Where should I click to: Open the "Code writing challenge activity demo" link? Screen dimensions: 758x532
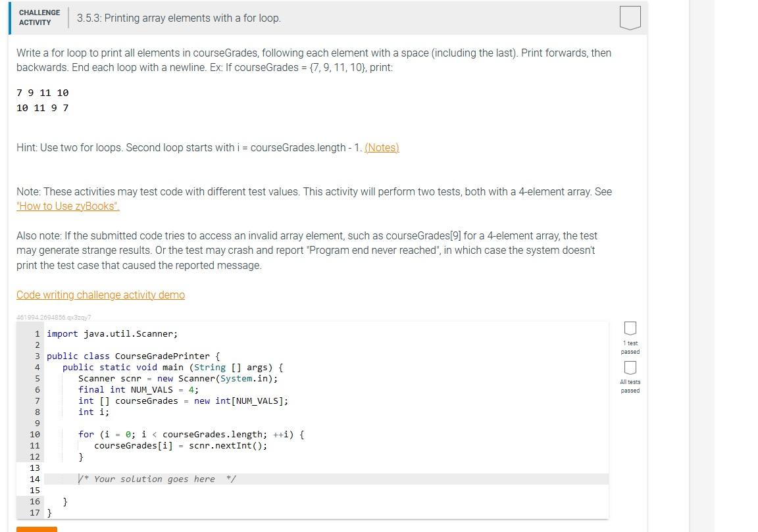tap(101, 295)
